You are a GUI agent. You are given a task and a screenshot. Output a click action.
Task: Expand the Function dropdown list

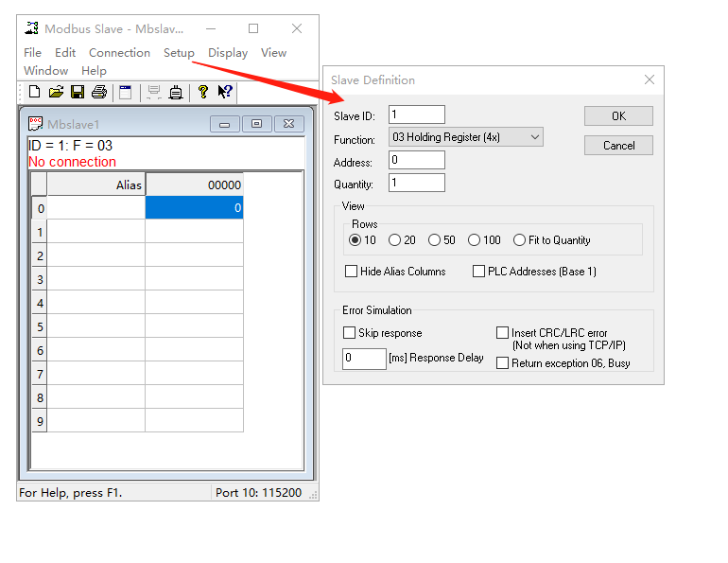click(x=535, y=137)
